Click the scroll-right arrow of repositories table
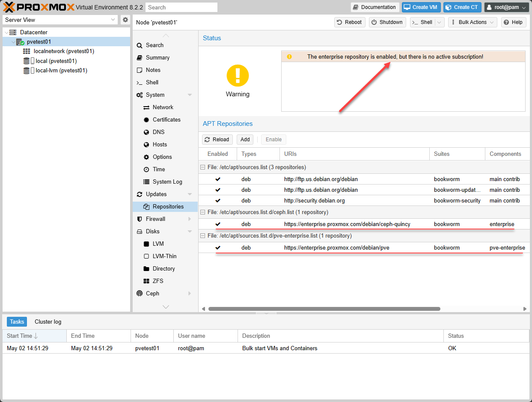The width and height of the screenshot is (532, 402). tap(525, 309)
